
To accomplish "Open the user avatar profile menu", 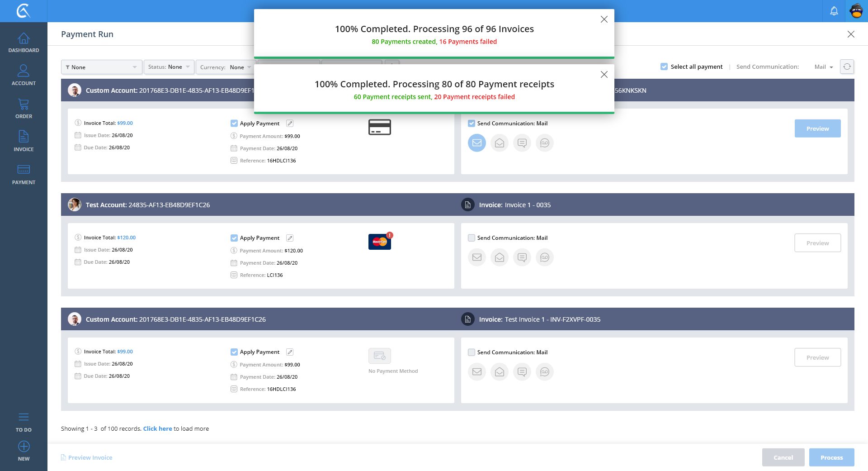I will (x=856, y=11).
